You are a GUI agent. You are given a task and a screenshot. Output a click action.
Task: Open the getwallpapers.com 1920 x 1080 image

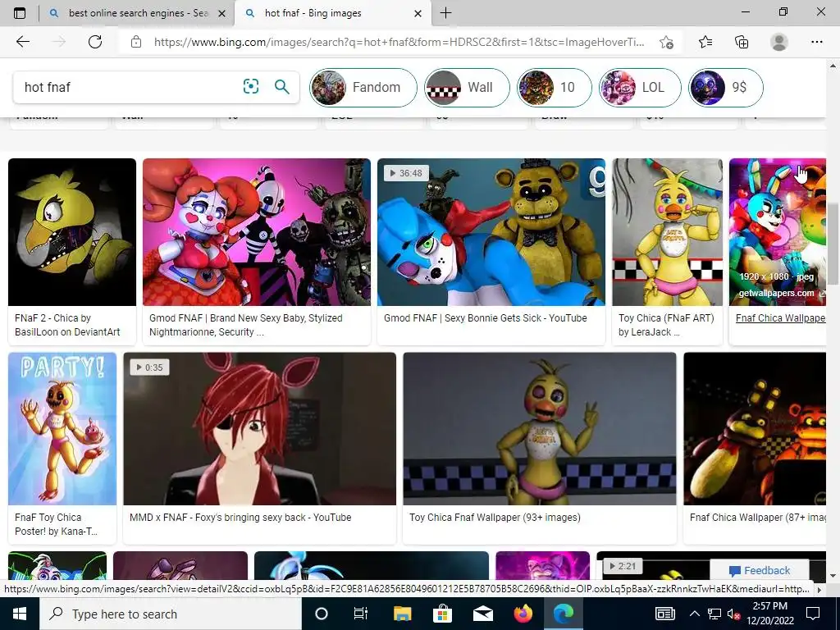pyautogui.click(x=778, y=232)
